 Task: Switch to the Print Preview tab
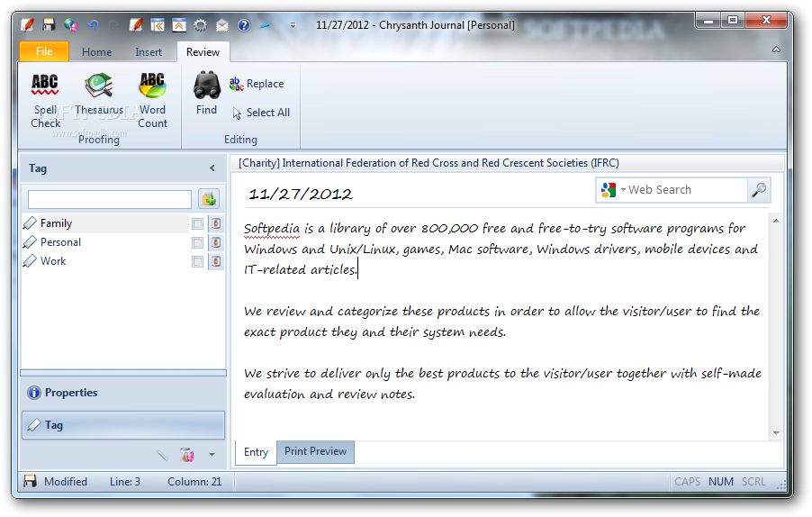click(x=315, y=451)
